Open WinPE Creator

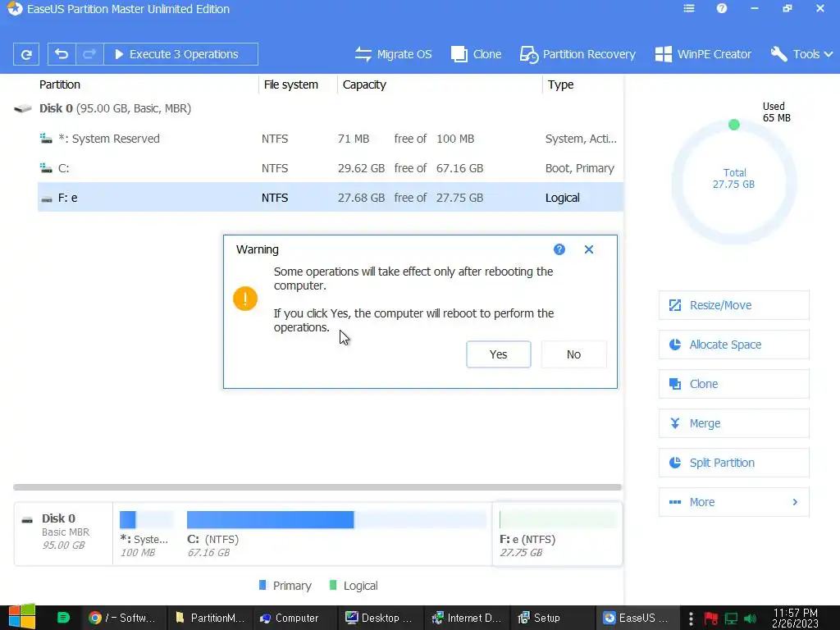(703, 54)
